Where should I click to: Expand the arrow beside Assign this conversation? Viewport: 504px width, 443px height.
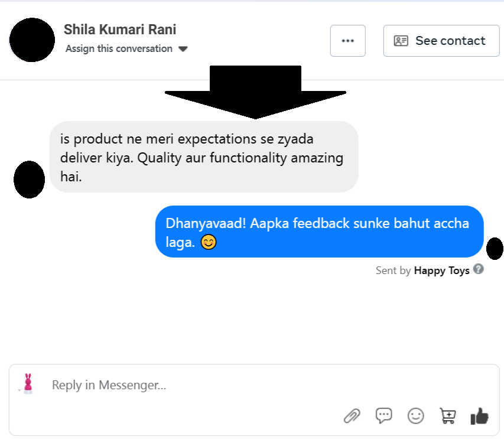click(183, 49)
